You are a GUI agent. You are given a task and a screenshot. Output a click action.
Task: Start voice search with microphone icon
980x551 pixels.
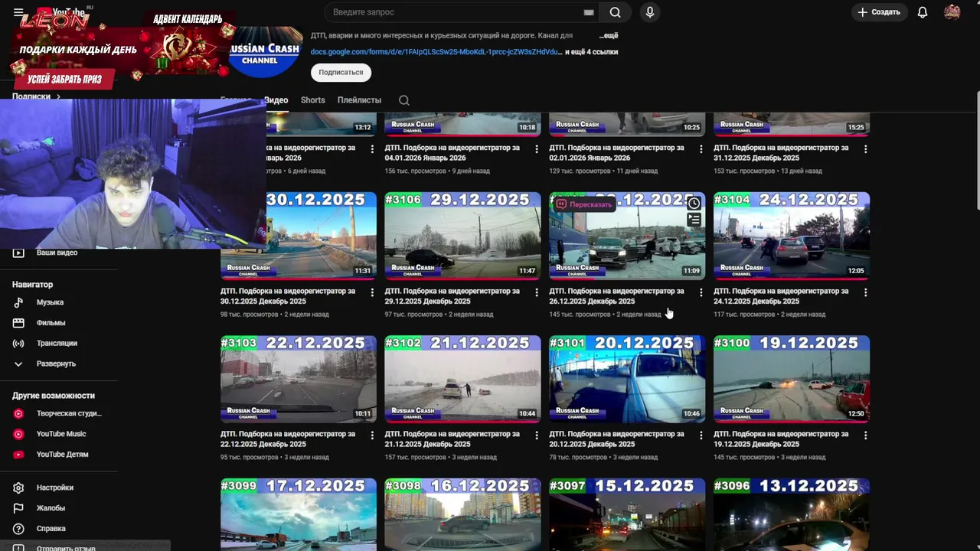point(649,12)
